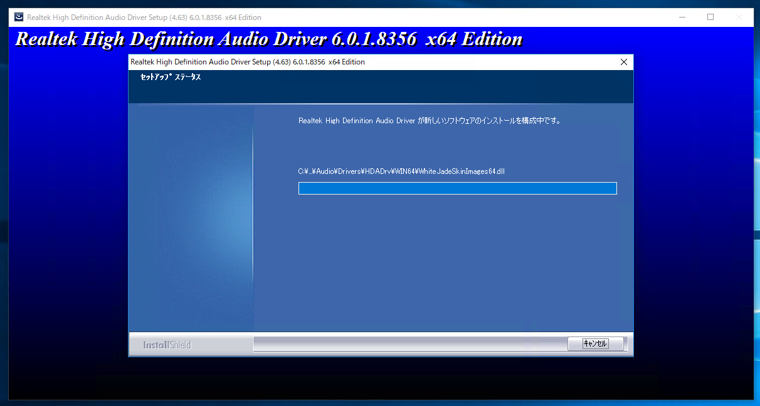The width and height of the screenshot is (760, 406).
Task: Click the 'Realtek High Definition Audio Driver が新しい...' message
Action: tap(429, 121)
